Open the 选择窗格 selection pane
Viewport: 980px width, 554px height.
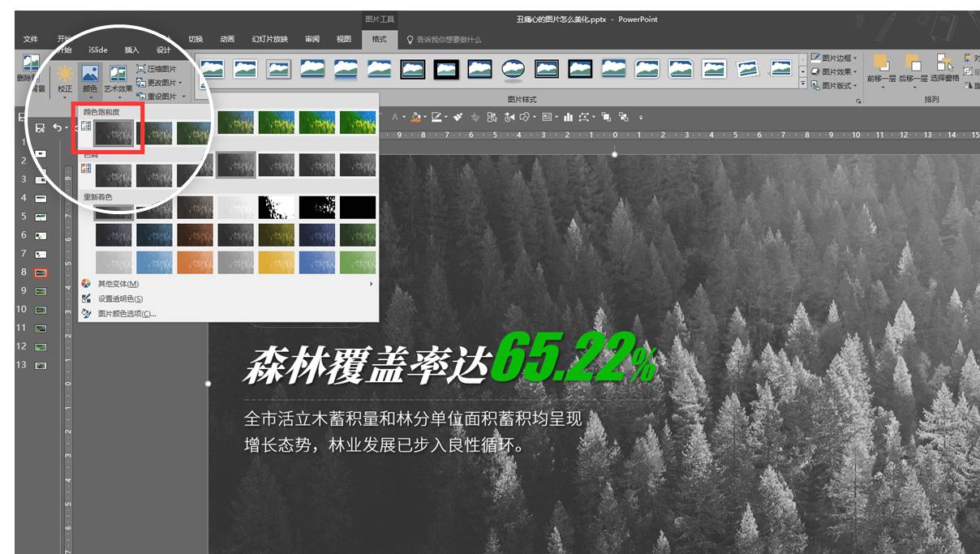[x=944, y=69]
